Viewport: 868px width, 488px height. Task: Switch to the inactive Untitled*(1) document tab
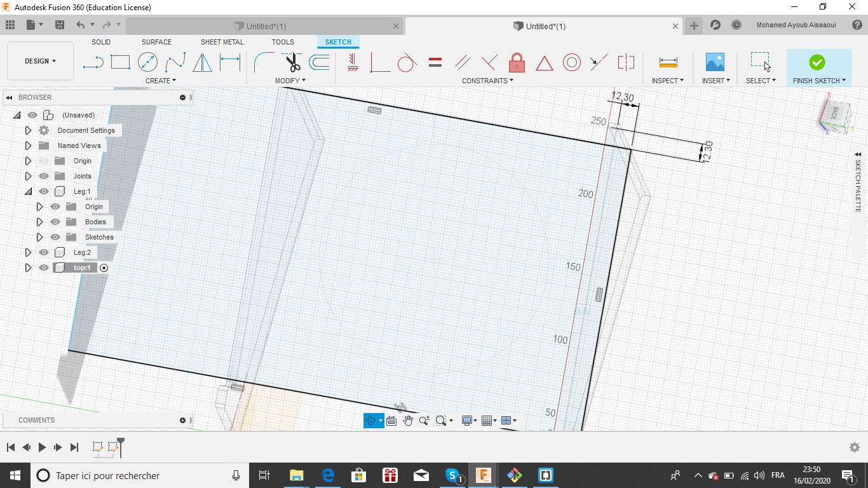pos(264,26)
